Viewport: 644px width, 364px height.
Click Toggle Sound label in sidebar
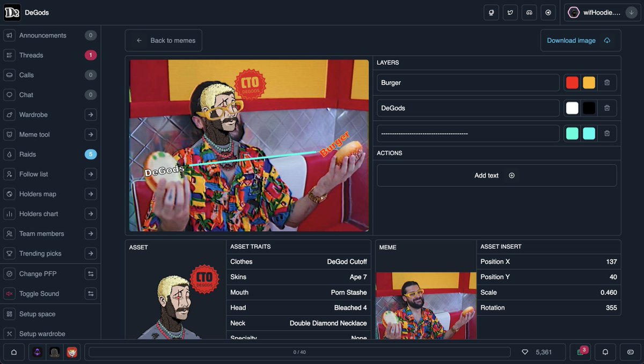coord(39,294)
